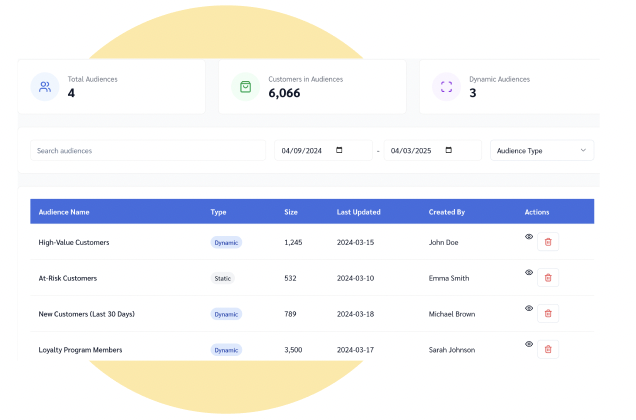This screenshot has height=420, width=636.
Task: Click last updated date 2024-03-10
Action: tap(355, 278)
